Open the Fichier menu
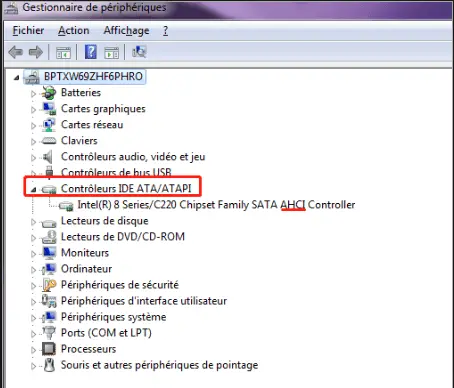Viewport: 454px width, 388px height. click(x=28, y=30)
